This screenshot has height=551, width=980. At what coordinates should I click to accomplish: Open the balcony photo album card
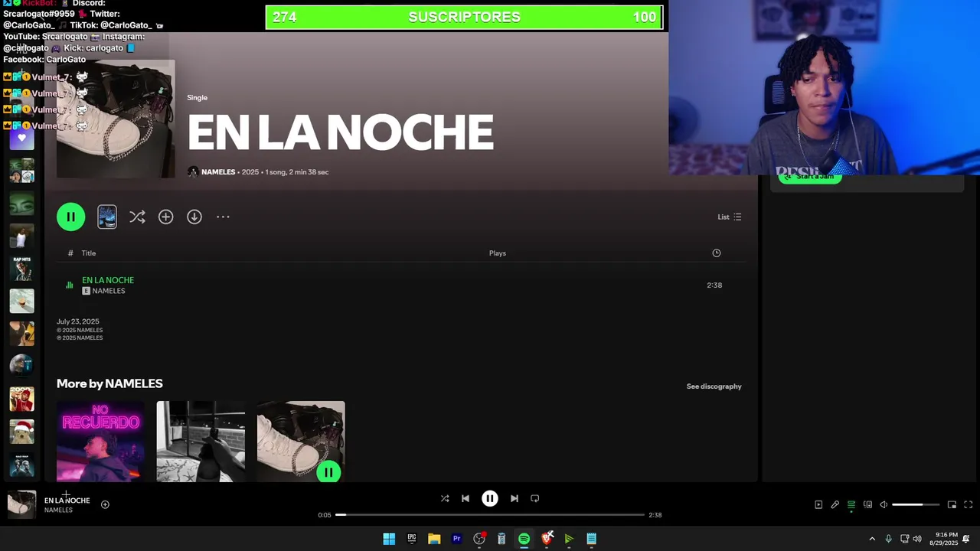[201, 442]
